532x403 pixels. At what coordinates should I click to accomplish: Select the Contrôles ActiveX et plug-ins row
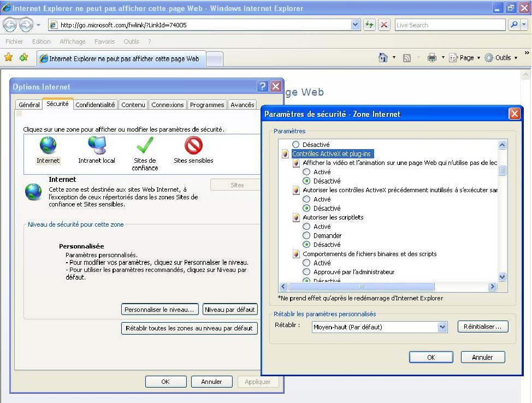tap(332, 153)
